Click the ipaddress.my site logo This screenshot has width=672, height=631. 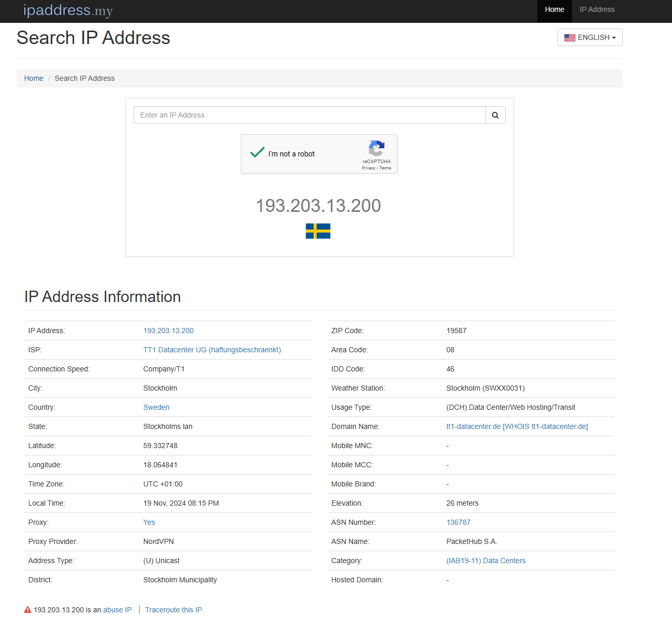coord(68,10)
